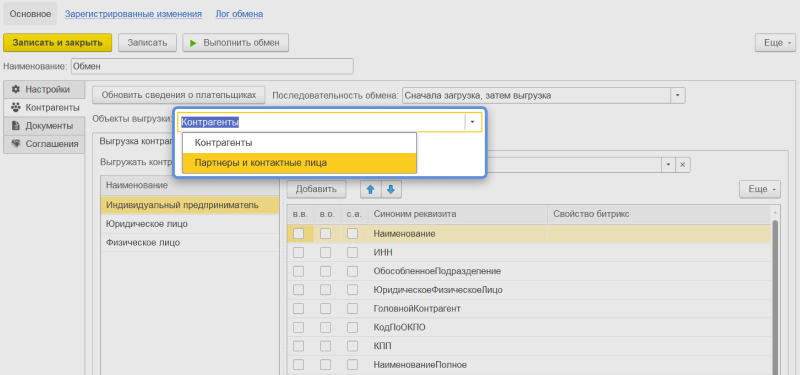The width and height of the screenshot is (800, 375).
Task: Click Записать и закрыть button
Action: [x=58, y=43]
